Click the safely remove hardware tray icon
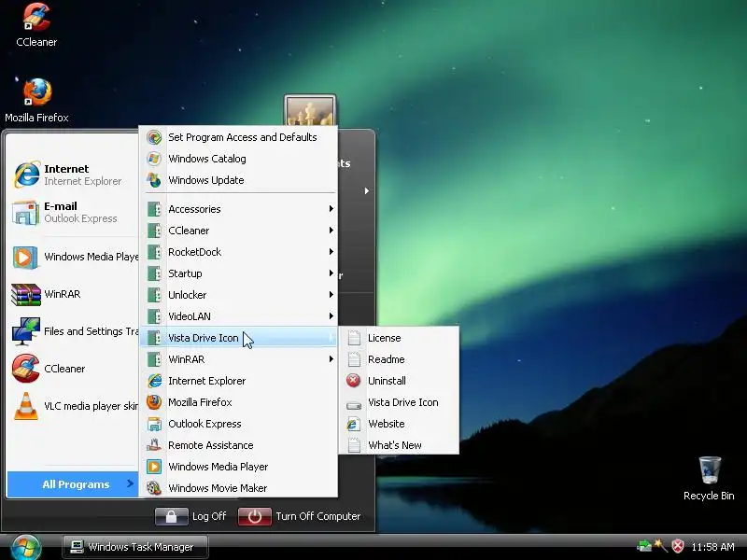The width and height of the screenshot is (747, 560). coord(643,546)
